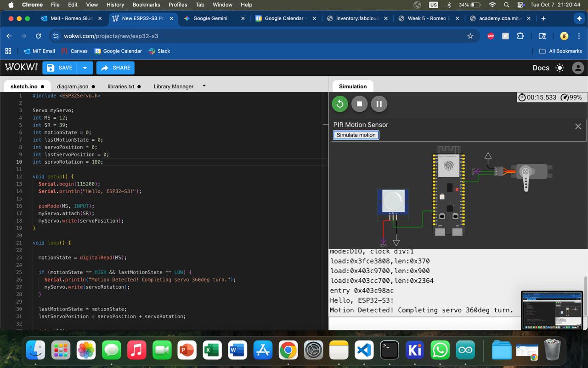This screenshot has width=588, height=368.
Task: Toggle the Wokwi dark/light theme icon
Action: point(560,68)
